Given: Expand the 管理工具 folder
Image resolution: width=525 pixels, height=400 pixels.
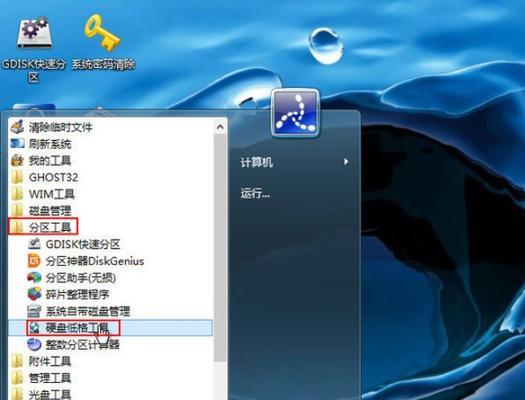Looking at the screenshot, I should 50,378.
